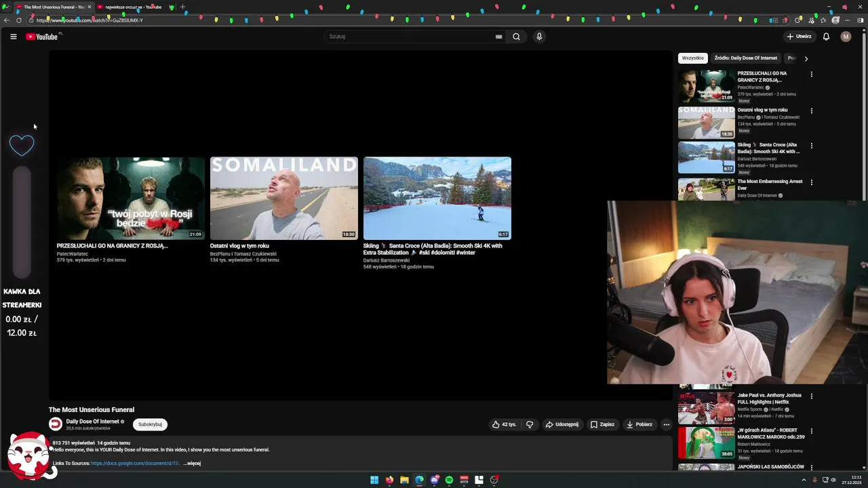Viewport: 868px width, 488px height.
Task: Open options menu for W górach Atlasu video
Action: tap(812, 431)
